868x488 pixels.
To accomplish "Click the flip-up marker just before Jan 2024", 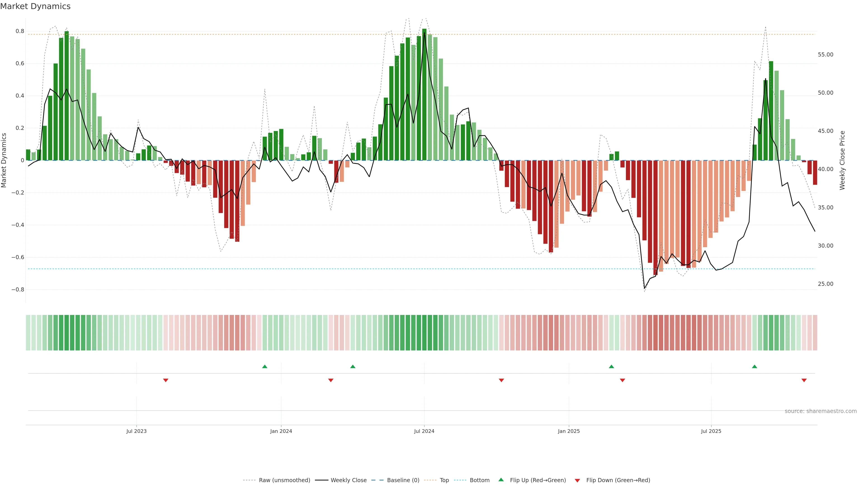I will 264,366.
